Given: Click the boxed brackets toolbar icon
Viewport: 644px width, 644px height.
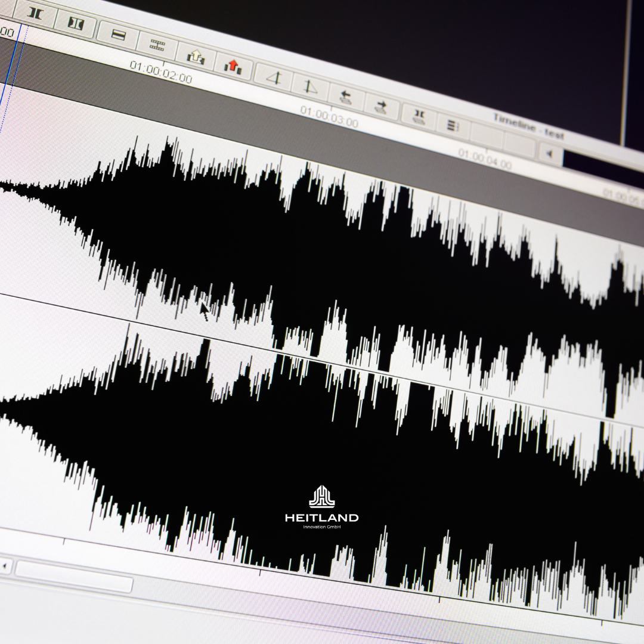Looking at the screenshot, I should [76, 24].
